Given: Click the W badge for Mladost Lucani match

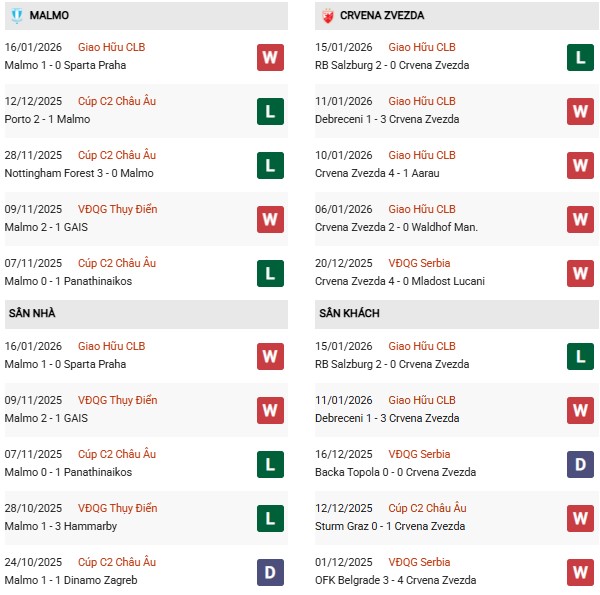Looking at the screenshot, I should tap(581, 273).
